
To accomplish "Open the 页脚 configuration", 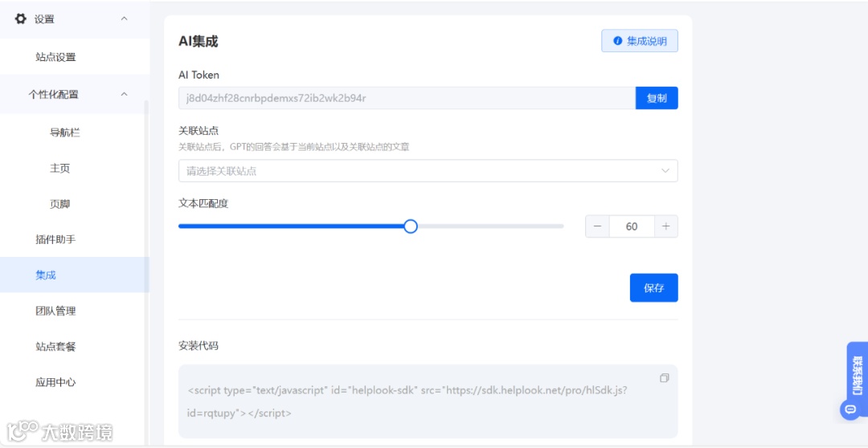I will [x=59, y=204].
